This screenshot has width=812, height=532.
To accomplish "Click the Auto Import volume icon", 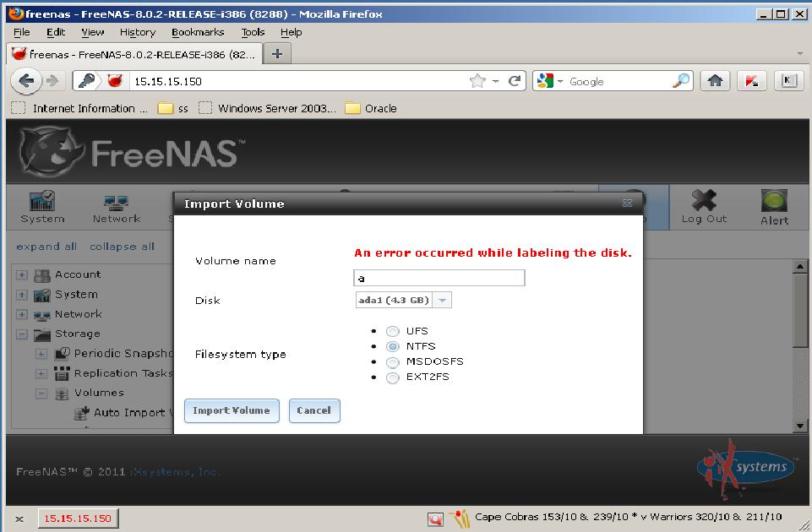I will 81,412.
